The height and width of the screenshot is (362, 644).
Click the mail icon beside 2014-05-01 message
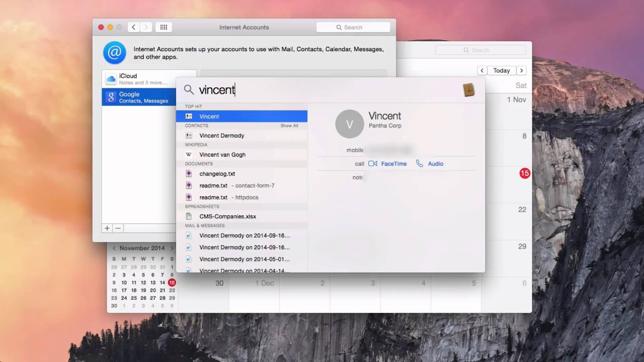click(x=189, y=259)
